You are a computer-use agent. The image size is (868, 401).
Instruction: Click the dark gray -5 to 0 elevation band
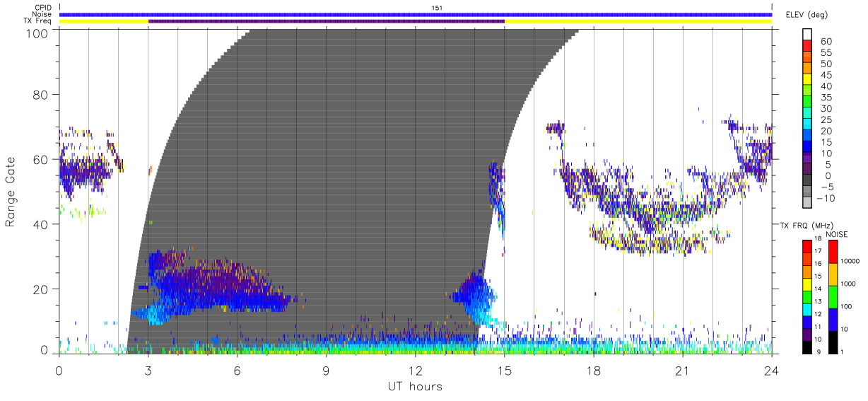(809, 181)
